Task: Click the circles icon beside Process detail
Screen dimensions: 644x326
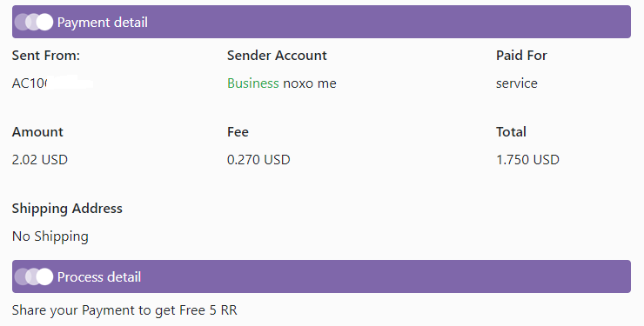Action: click(34, 276)
